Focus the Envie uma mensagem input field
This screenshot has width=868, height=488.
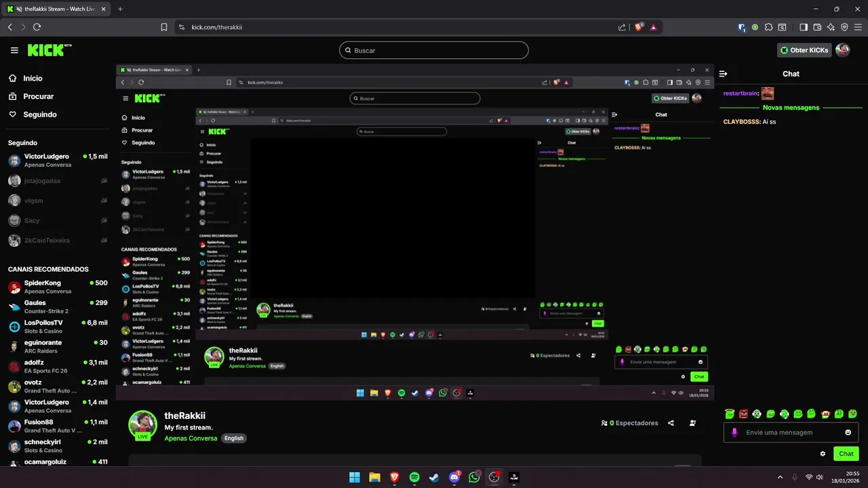(791, 432)
